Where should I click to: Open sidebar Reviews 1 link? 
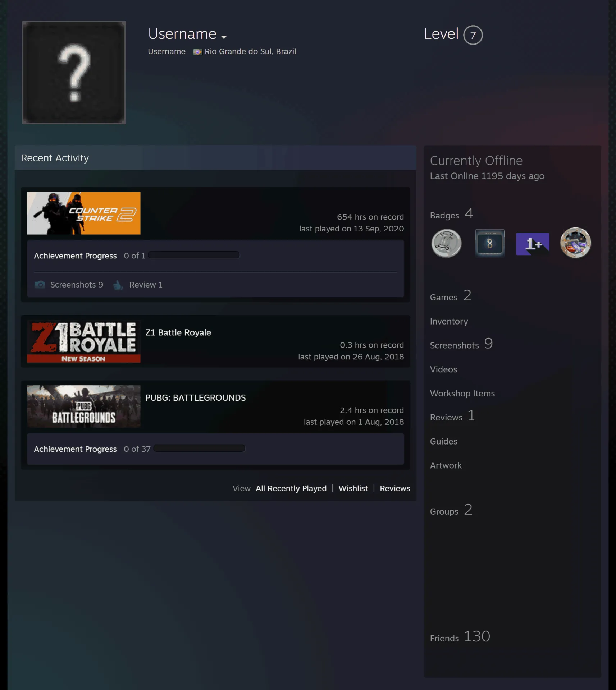click(452, 416)
